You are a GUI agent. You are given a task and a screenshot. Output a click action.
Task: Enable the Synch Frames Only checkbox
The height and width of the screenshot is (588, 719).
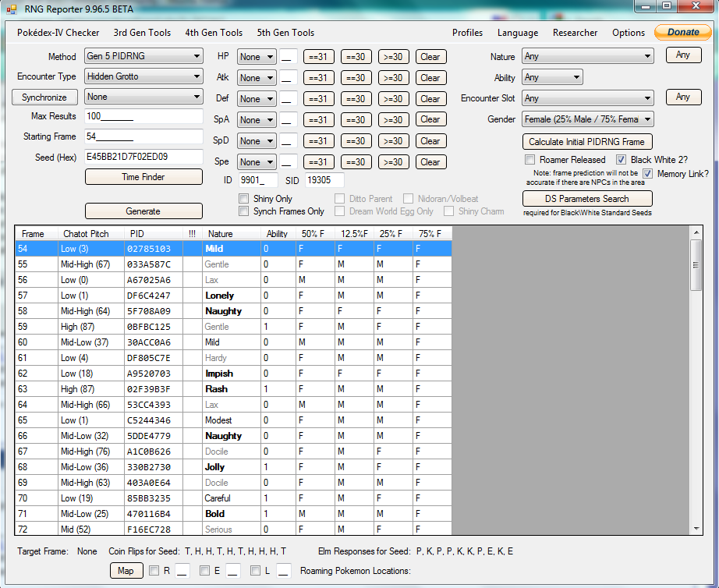(244, 211)
